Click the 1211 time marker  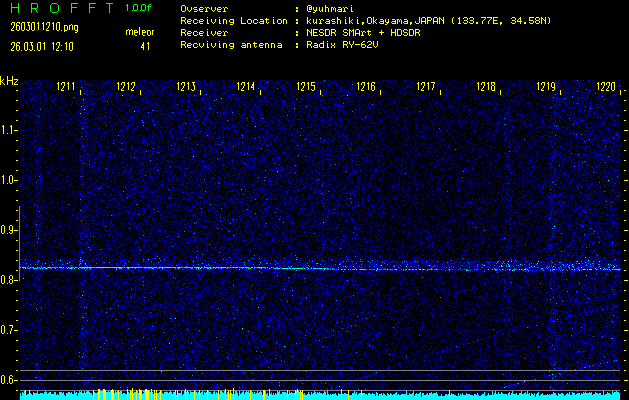point(68,88)
